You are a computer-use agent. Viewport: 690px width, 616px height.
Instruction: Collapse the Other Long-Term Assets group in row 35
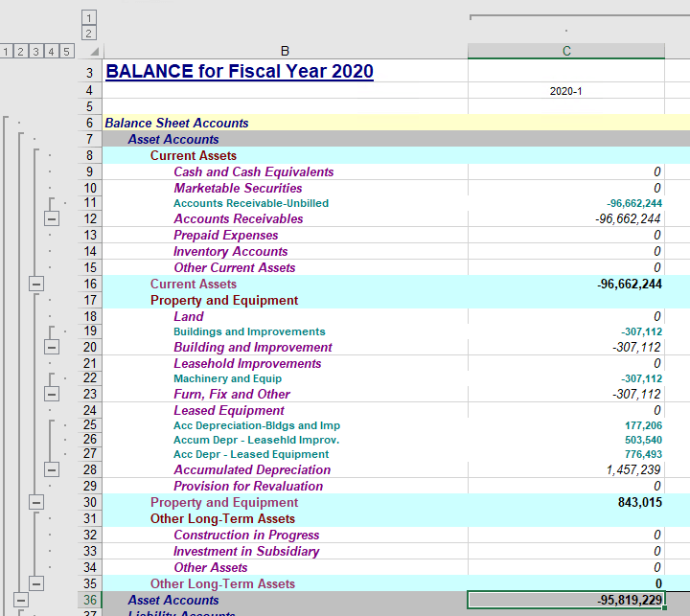(36, 583)
